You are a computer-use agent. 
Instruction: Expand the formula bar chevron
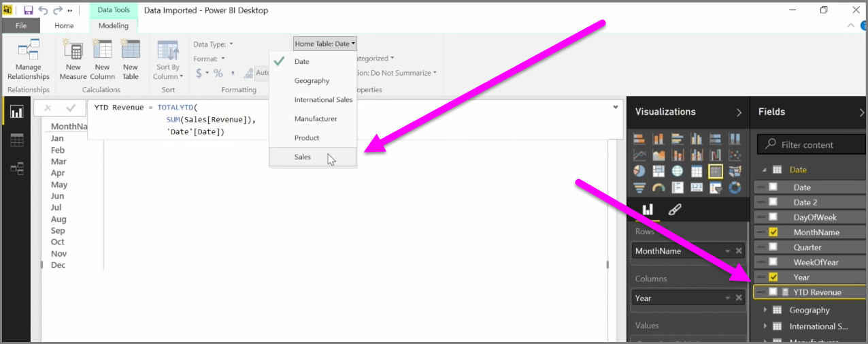pyautogui.click(x=616, y=107)
